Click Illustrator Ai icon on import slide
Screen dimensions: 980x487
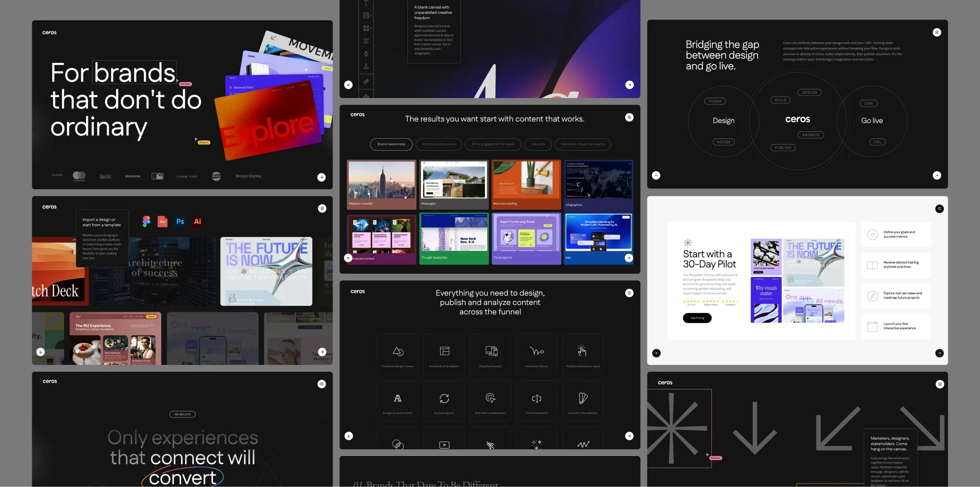197,221
